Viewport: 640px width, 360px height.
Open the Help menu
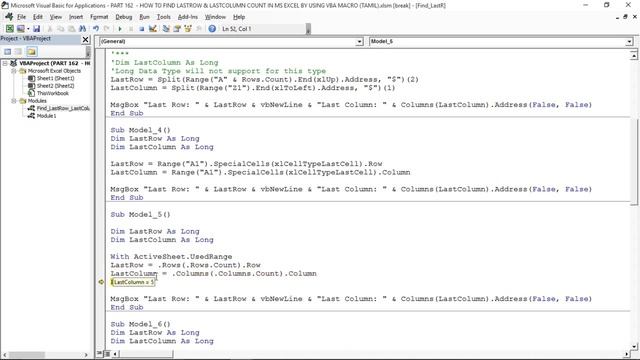[239, 17]
